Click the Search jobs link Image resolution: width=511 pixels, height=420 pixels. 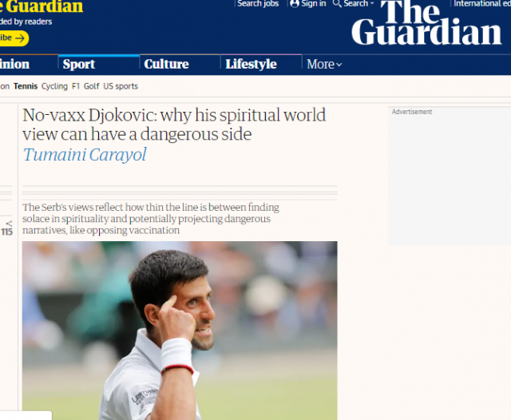[x=258, y=3]
